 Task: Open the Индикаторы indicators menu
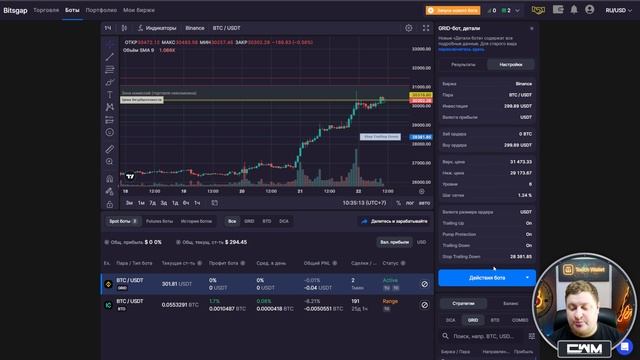tap(157, 28)
